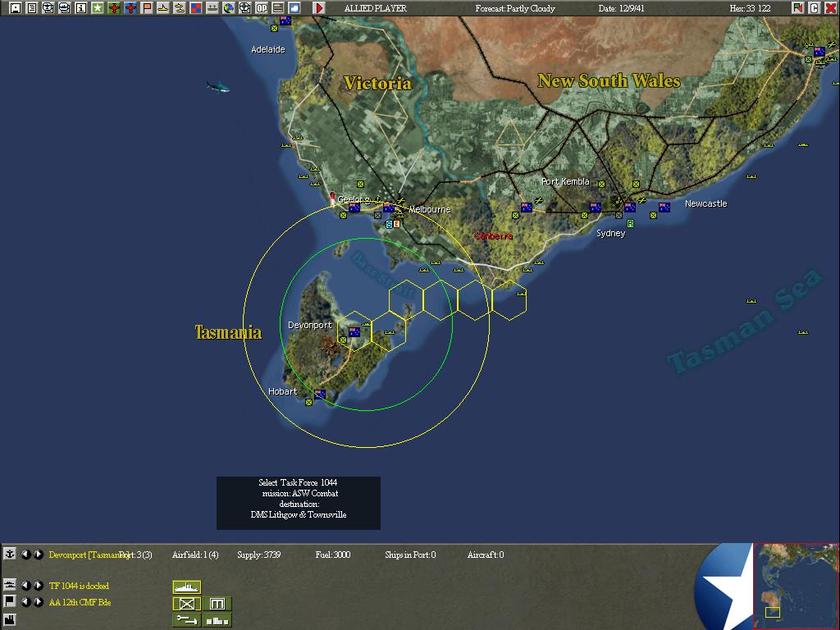Click the ship task force row icon
840x630 pixels.
pyautogui.click(x=10, y=585)
